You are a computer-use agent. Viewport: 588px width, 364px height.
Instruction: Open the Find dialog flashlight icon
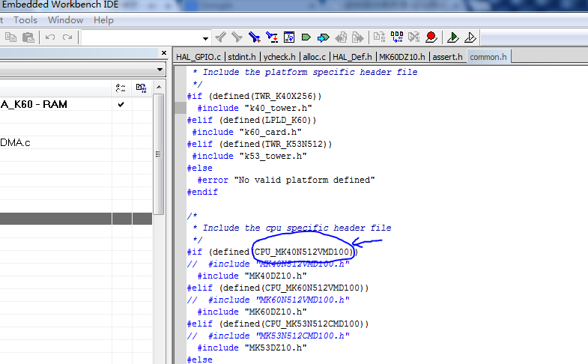pos(255,37)
